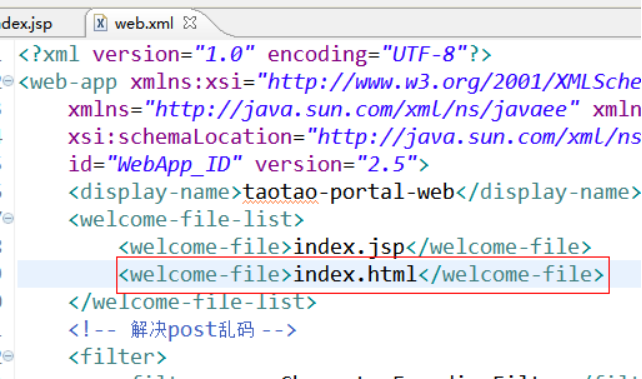Click the opening filter tag
The width and height of the screenshot is (642, 379).
(118, 357)
